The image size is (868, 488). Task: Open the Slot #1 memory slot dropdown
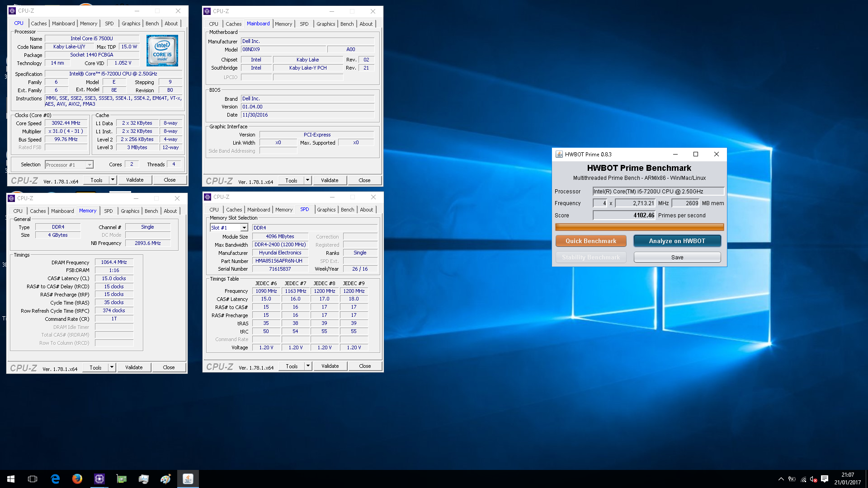point(229,228)
